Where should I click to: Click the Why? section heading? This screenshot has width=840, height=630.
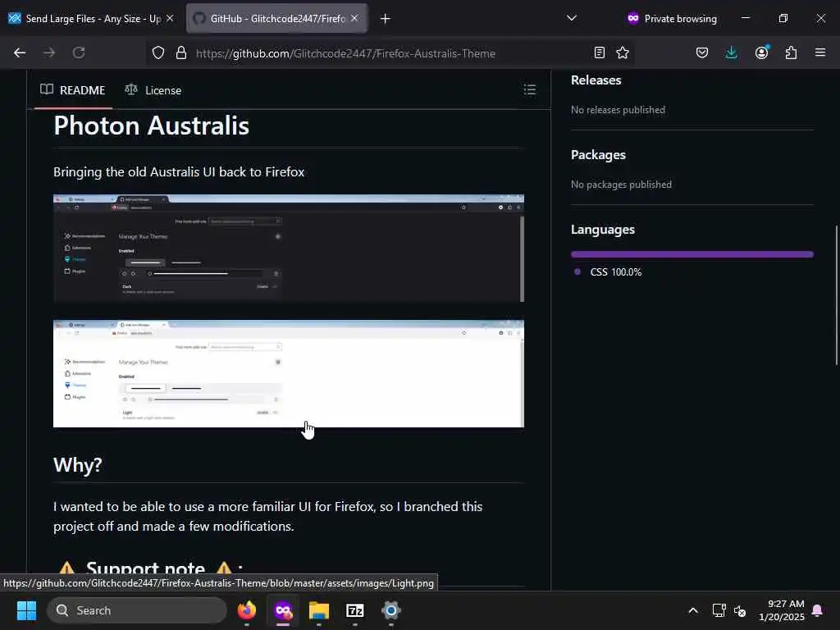tap(78, 465)
